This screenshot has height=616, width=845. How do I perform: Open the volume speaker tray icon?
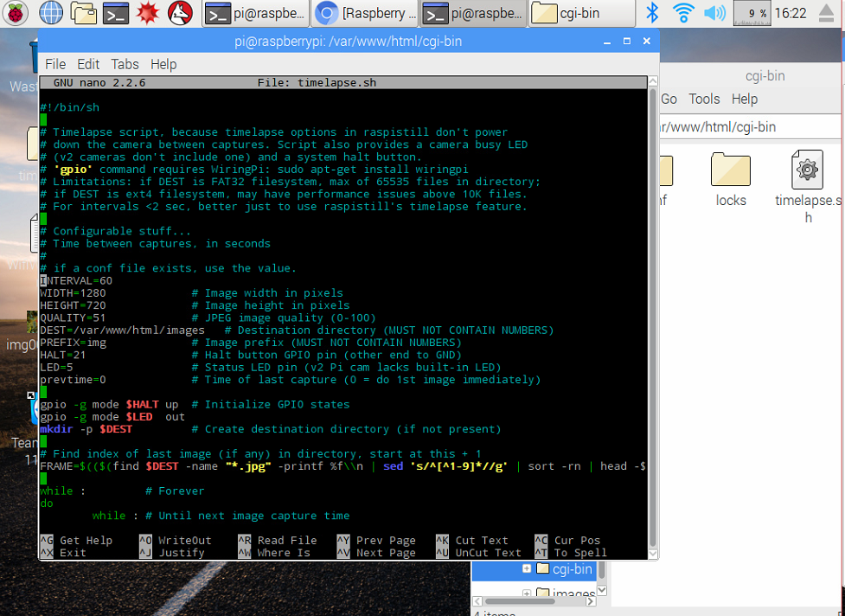(715, 13)
